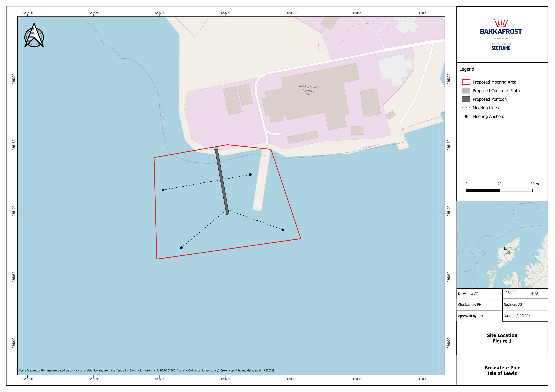This screenshot has width=555, height=392.
Task: Click the Mooring Anchors legend dot
Action: 466,116
